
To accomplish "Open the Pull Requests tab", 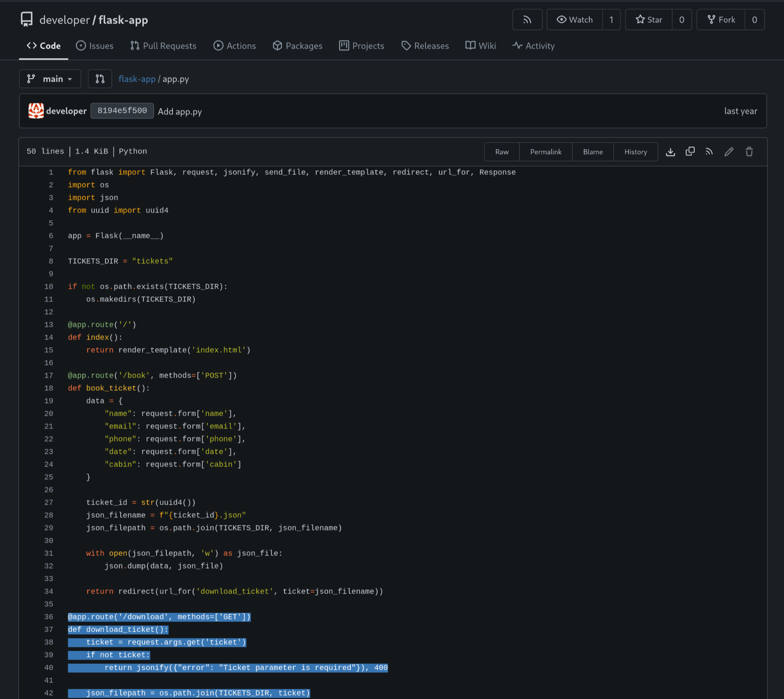I will point(163,46).
